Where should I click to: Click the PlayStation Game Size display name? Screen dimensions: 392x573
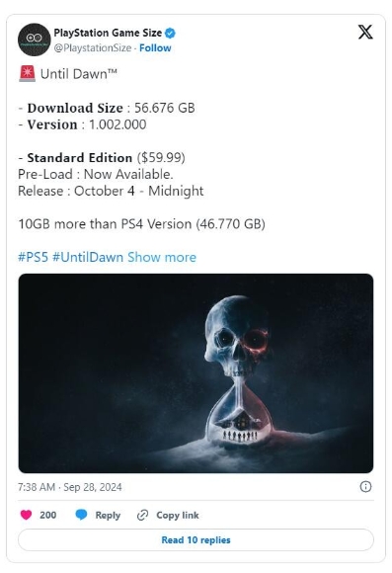(108, 33)
